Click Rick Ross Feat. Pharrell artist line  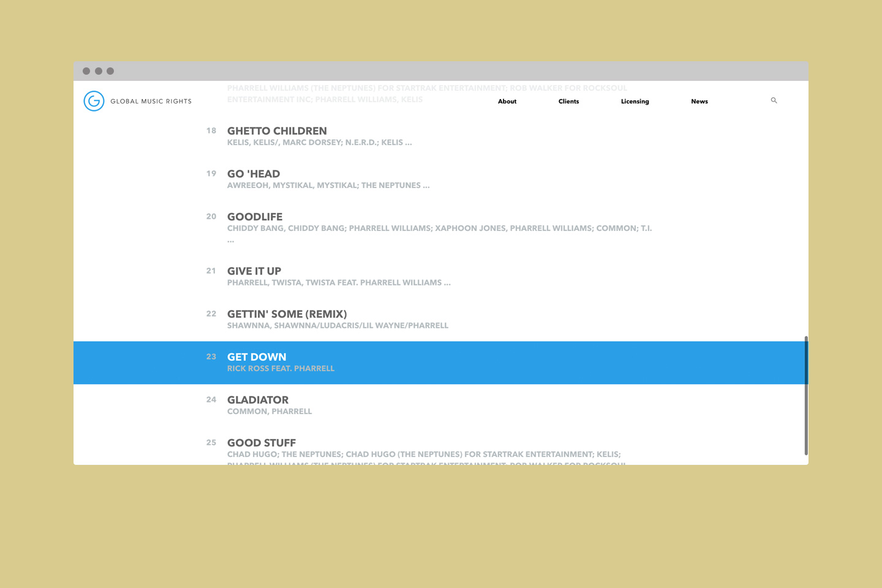click(281, 369)
